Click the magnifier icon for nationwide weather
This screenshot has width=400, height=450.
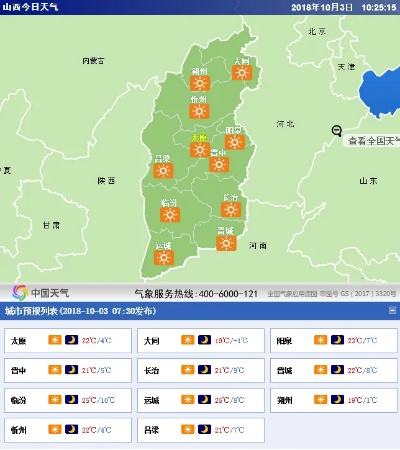pos(337,131)
